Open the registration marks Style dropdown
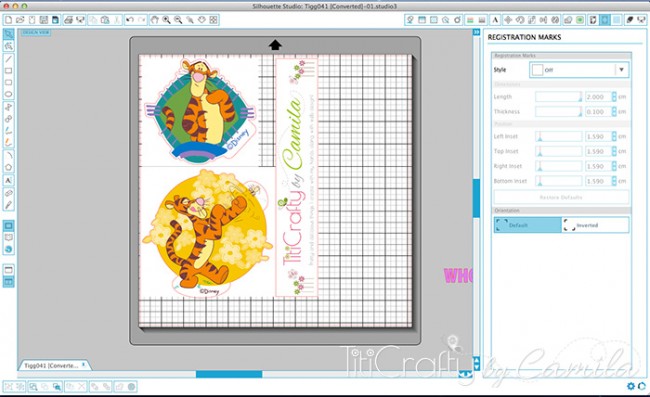Image resolution: width=650 pixels, height=397 pixels. pos(579,70)
